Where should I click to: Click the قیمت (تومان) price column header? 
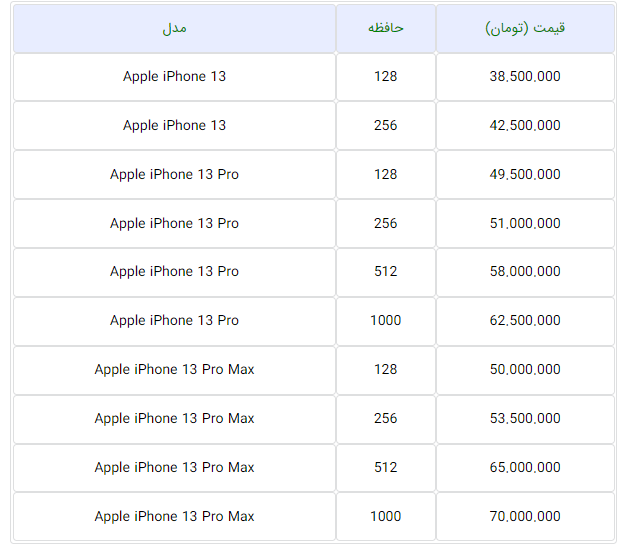tap(525, 28)
